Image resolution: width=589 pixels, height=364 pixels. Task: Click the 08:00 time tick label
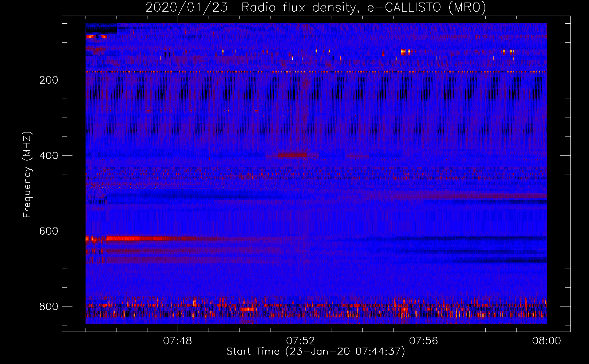pyautogui.click(x=547, y=341)
